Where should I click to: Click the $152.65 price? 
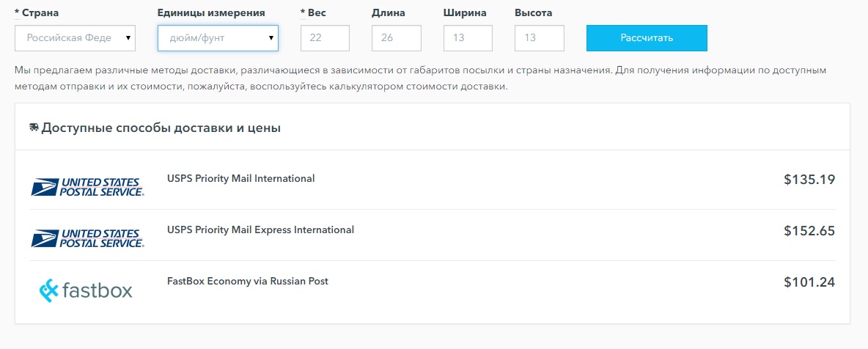pyautogui.click(x=809, y=231)
